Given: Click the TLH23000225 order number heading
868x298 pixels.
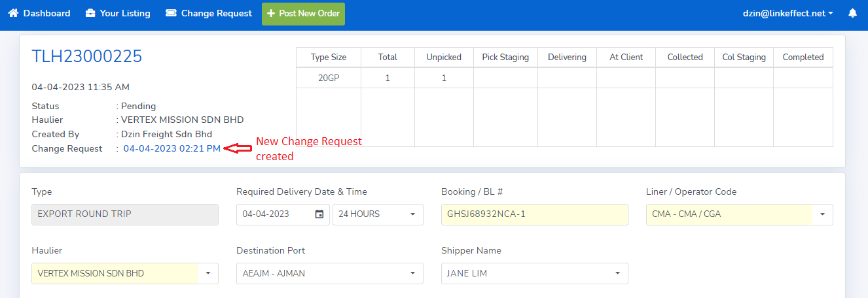Looking at the screenshot, I should tap(86, 57).
